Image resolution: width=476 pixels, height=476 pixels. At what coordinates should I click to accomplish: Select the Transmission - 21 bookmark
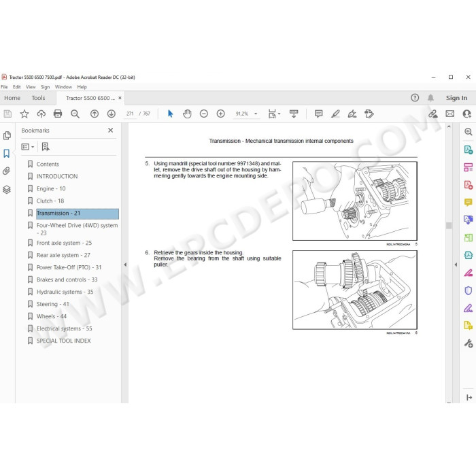pyautogui.click(x=78, y=214)
